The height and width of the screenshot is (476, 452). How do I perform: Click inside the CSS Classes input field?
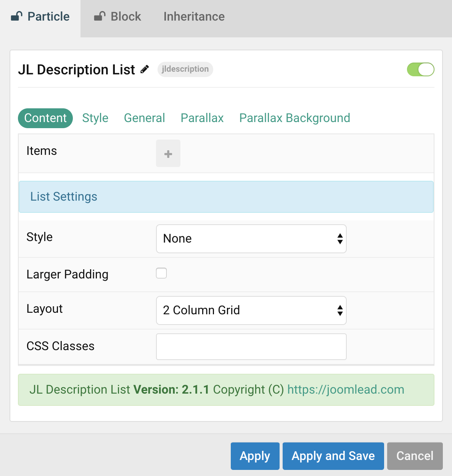[251, 346]
